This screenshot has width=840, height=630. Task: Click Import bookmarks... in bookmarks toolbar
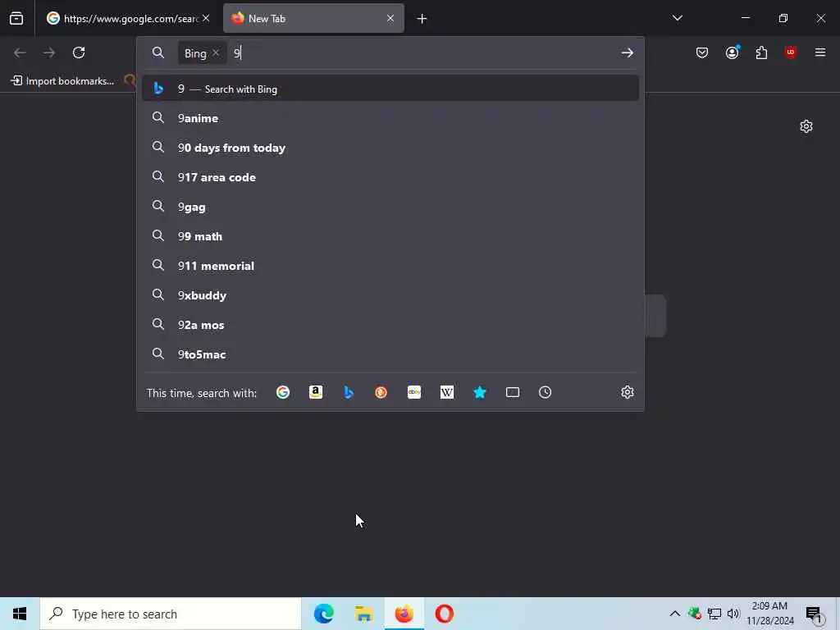62,81
